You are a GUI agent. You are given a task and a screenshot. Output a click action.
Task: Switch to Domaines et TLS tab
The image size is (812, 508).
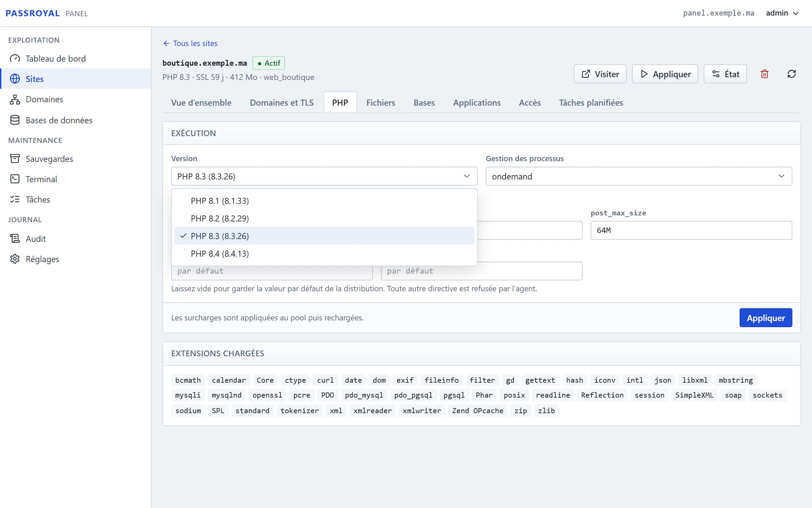282,103
